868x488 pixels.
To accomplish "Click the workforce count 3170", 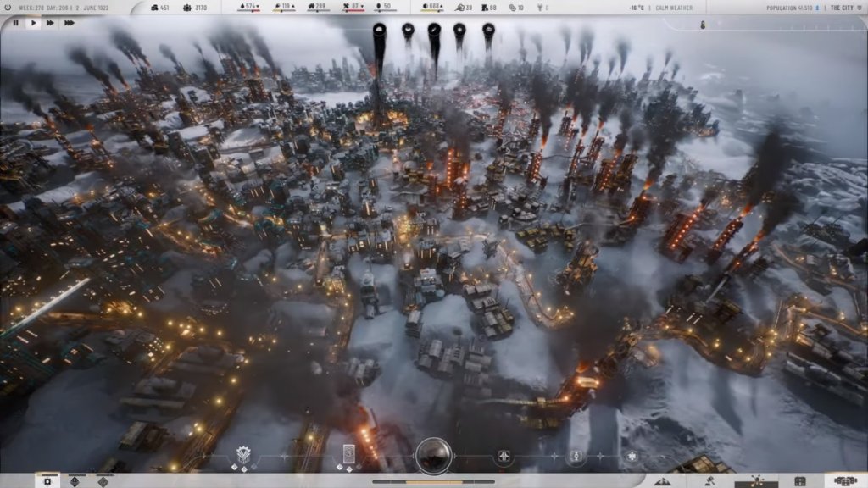I will 195,8.
